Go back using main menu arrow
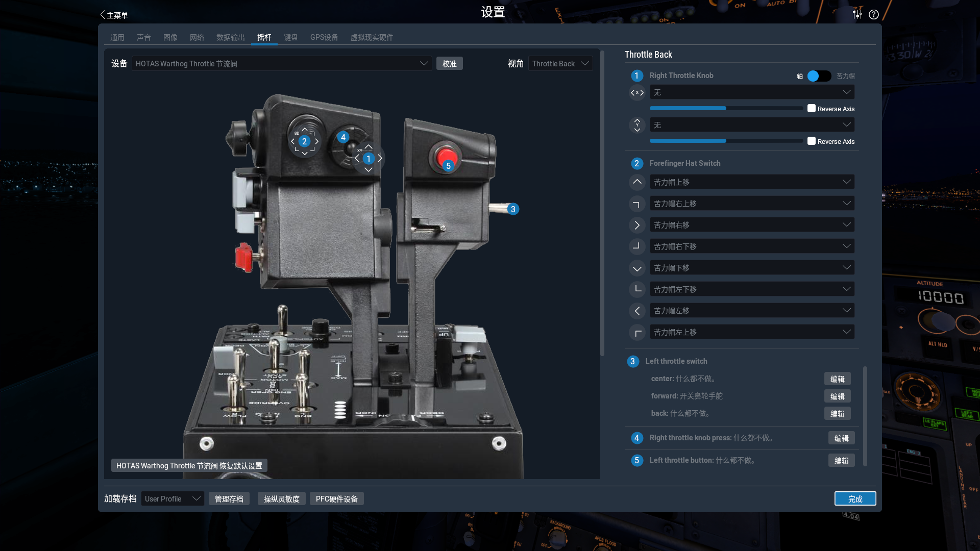This screenshot has width=980, height=551. [x=113, y=15]
